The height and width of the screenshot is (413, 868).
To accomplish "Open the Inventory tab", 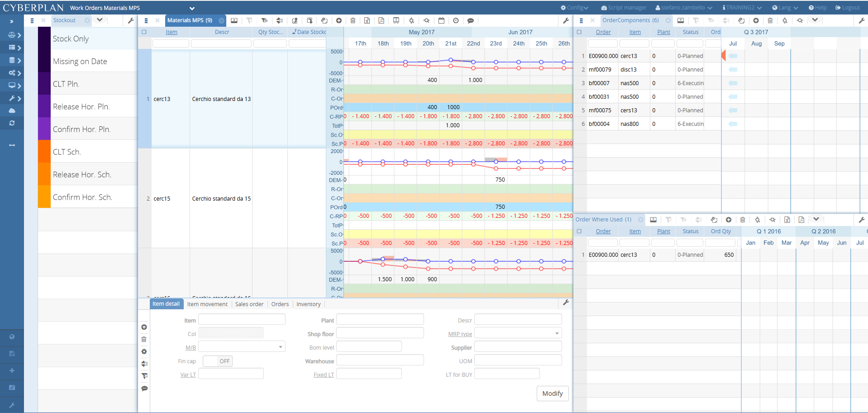I will tap(308, 304).
